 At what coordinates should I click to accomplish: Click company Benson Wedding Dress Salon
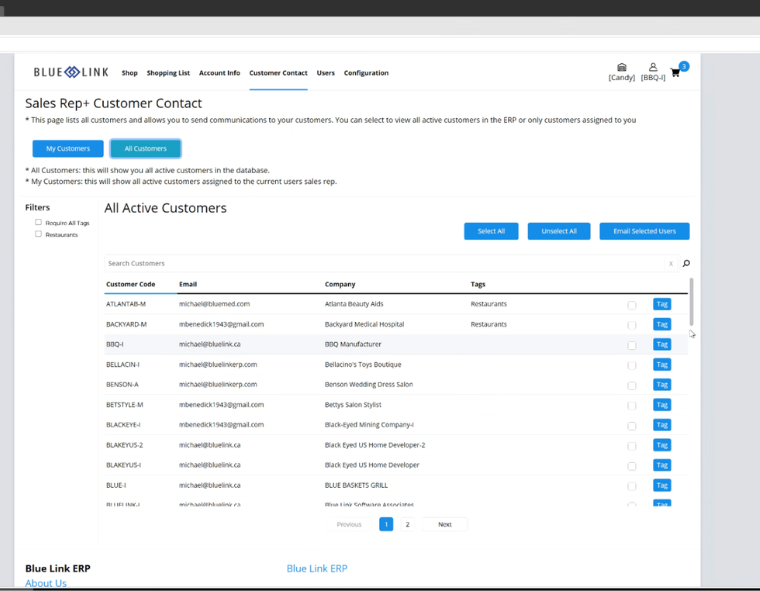click(x=368, y=384)
